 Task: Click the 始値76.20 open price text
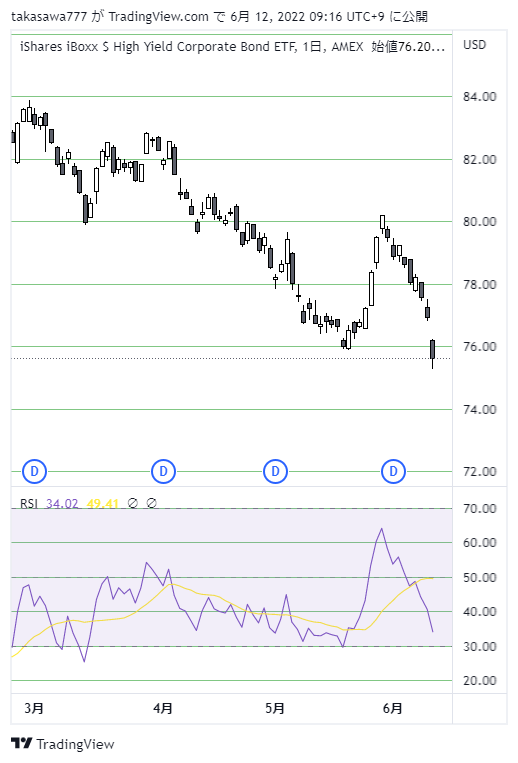click(x=408, y=47)
